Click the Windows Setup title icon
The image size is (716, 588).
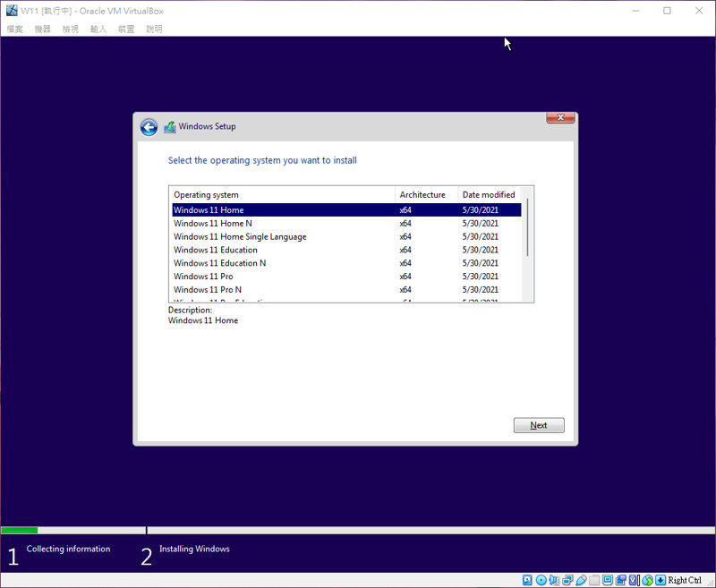tap(170, 126)
